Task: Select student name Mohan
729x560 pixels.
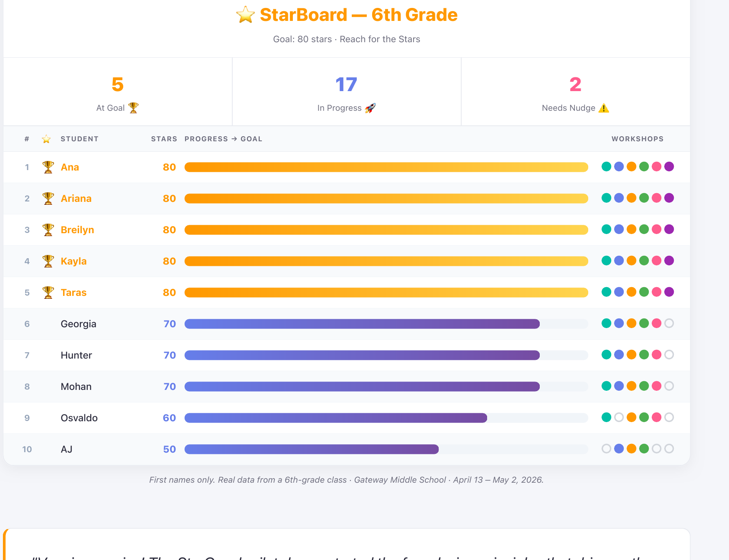Action: (x=76, y=387)
